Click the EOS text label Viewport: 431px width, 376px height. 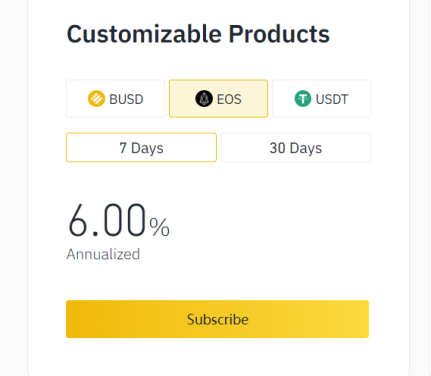(x=229, y=99)
